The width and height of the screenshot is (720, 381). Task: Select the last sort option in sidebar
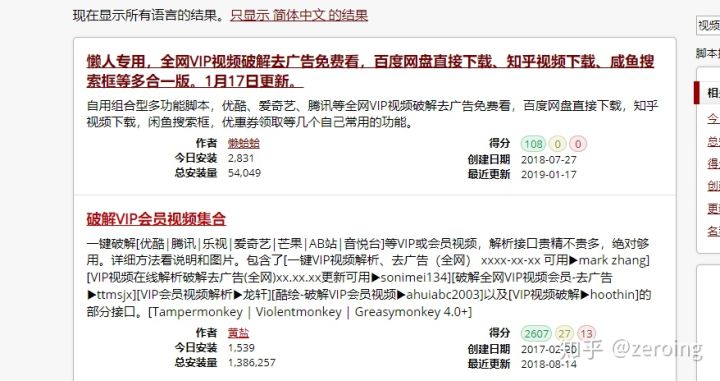(x=714, y=231)
